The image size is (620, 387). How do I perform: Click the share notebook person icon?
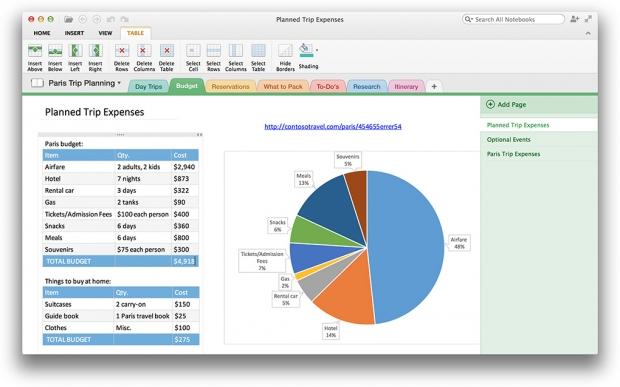coord(575,19)
